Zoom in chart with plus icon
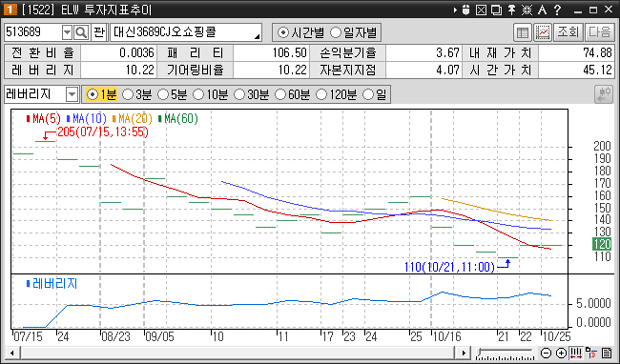Image resolution: width=620 pixels, height=364 pixels. tap(561, 353)
